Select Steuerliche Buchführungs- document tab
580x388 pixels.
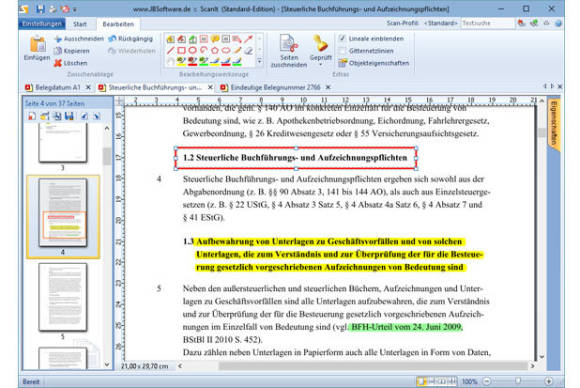[155, 88]
